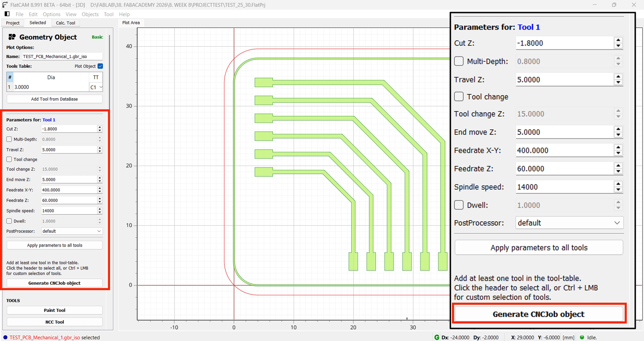
Task: Click the sidebar toggle icon beside File menu
Action: click(7, 14)
